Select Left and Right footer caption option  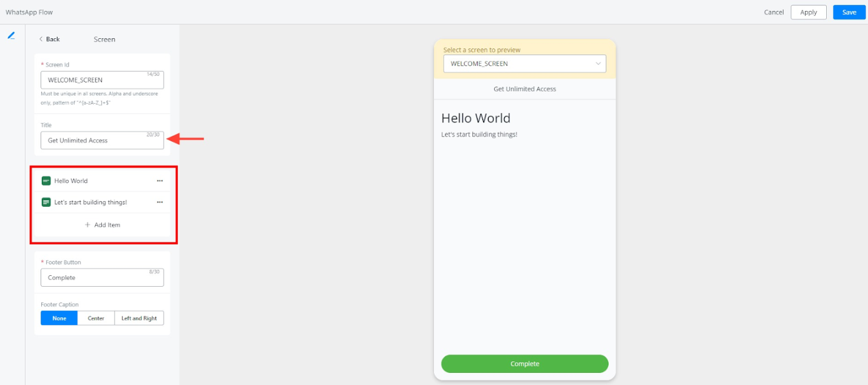pyautogui.click(x=139, y=318)
